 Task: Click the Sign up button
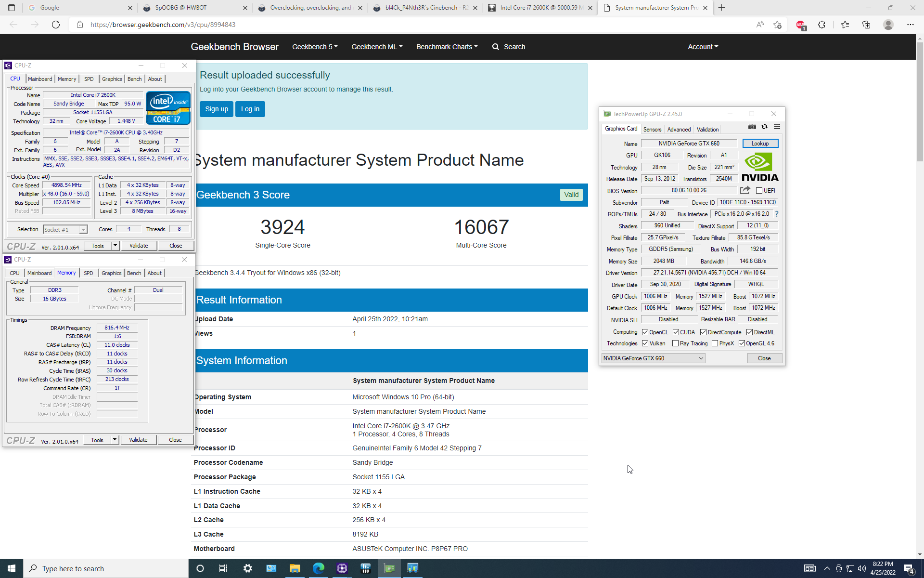[x=217, y=109]
